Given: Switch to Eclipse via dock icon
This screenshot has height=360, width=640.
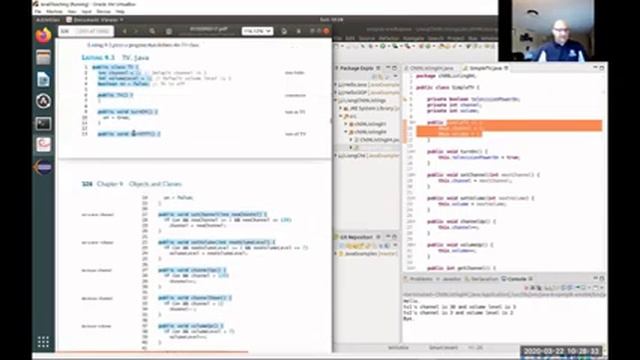Looking at the screenshot, I should click(x=43, y=167).
